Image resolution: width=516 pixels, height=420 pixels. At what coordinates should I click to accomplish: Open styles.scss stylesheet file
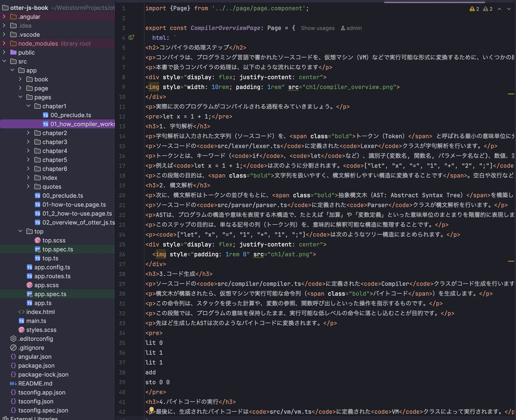point(41,330)
